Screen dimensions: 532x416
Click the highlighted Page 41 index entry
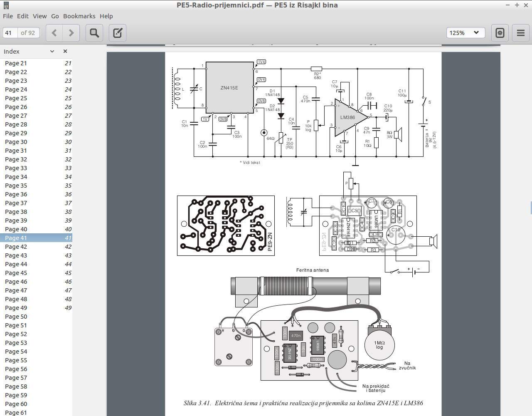[x=36, y=238]
